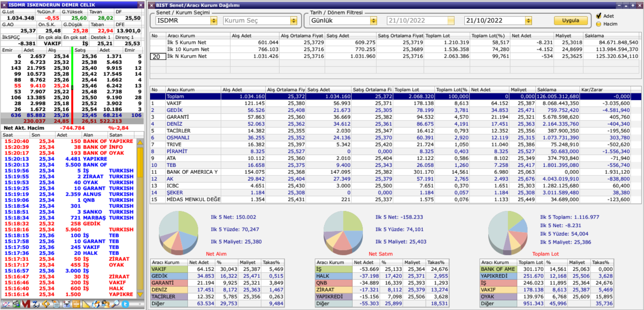The image size is (644, 310).
Task: Open the end date 21/10/2022 dropdown arrow
Action: (x=528, y=20)
